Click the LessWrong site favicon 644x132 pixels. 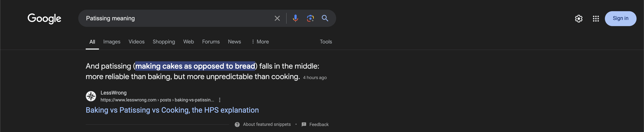pos(91,96)
